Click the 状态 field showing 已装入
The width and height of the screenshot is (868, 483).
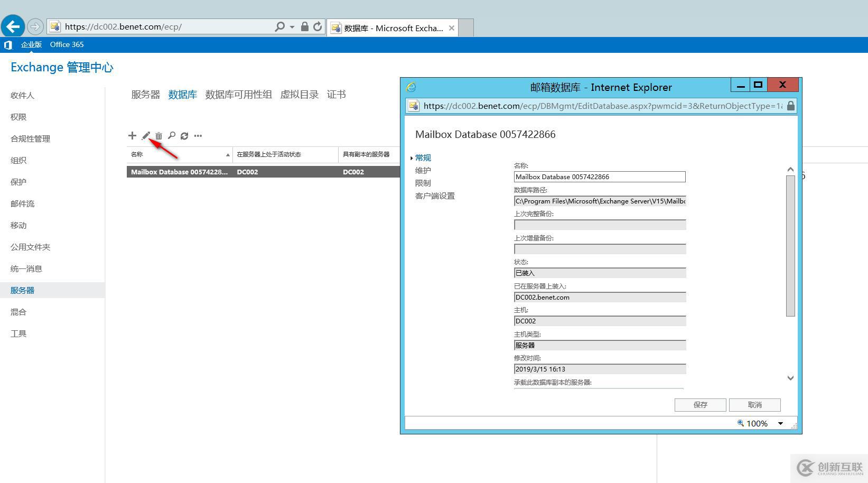click(600, 273)
